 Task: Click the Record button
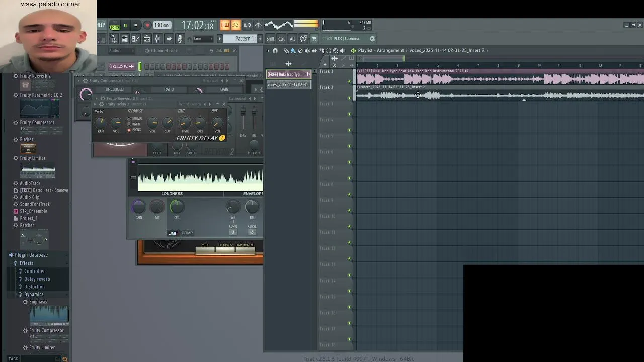[x=147, y=25]
